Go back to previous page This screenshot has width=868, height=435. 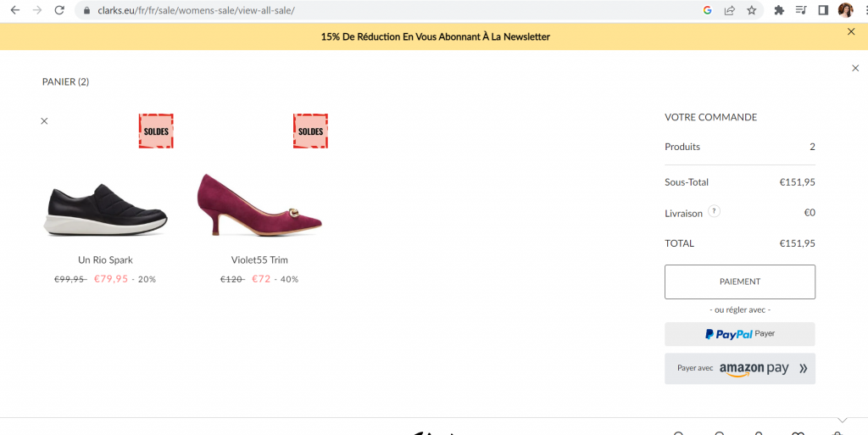click(x=15, y=10)
